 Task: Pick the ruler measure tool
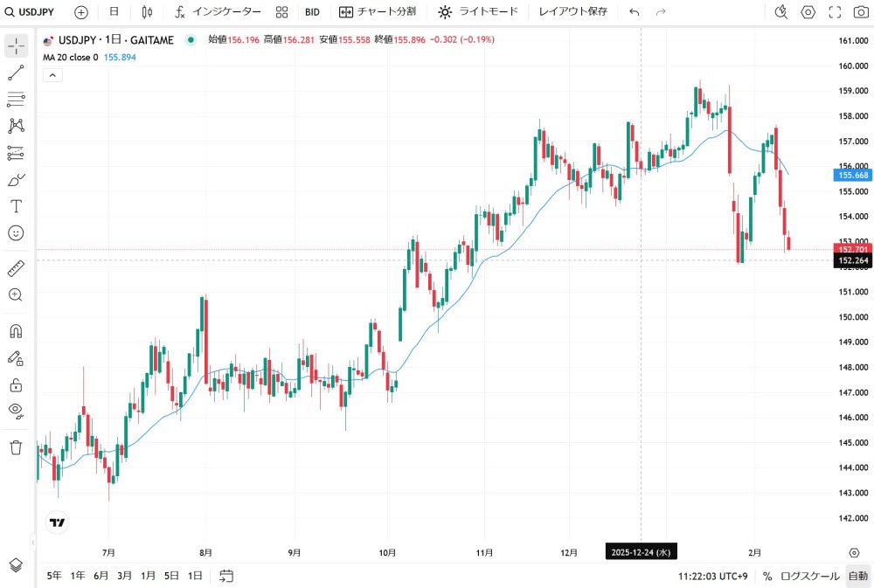coord(16,268)
